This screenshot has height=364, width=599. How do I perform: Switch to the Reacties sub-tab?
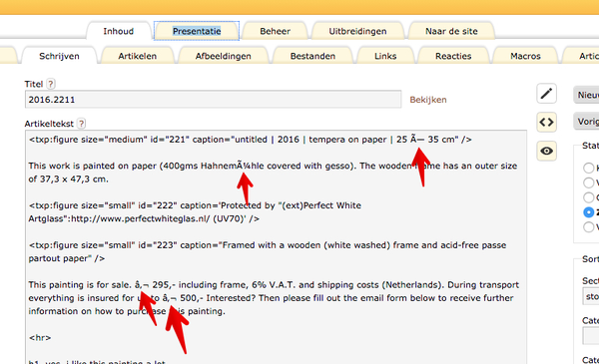tap(453, 56)
